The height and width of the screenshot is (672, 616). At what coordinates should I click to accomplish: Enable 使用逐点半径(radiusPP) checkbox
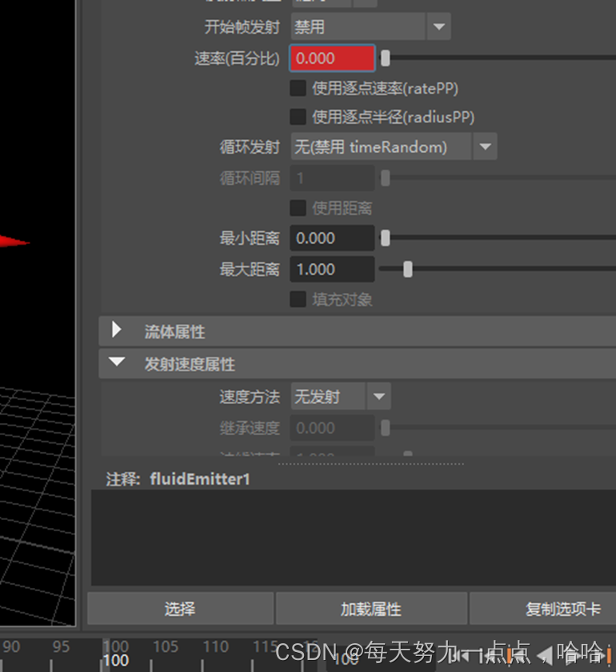298,117
